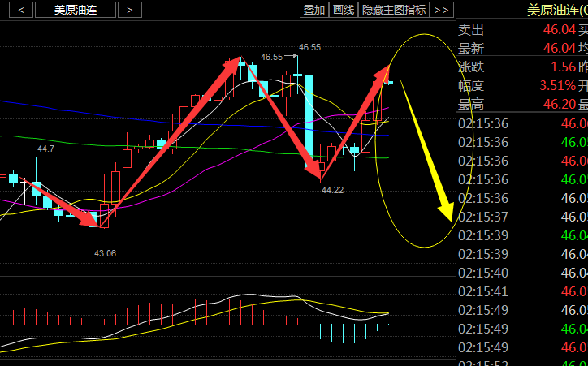
Task: Click the 44.7 price label on chart
Action: click(45, 149)
